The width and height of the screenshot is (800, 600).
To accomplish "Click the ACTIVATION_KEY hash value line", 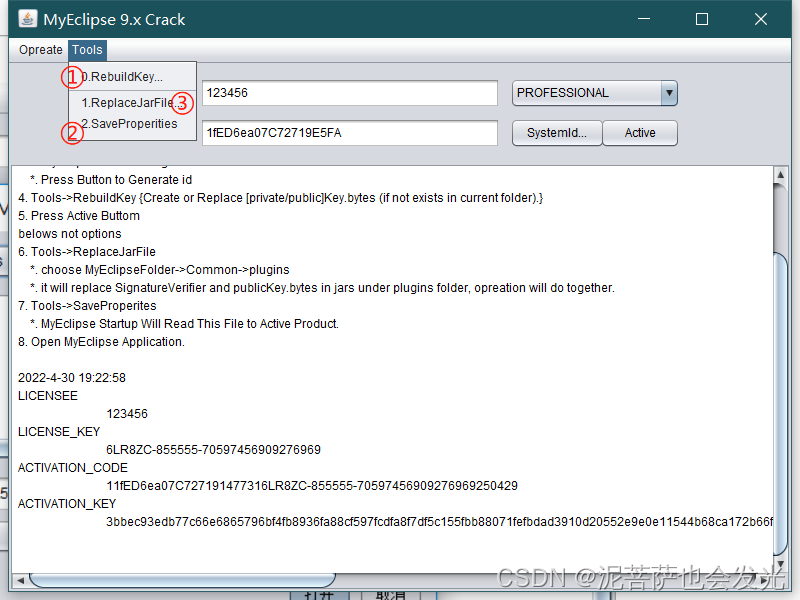I will coord(439,522).
